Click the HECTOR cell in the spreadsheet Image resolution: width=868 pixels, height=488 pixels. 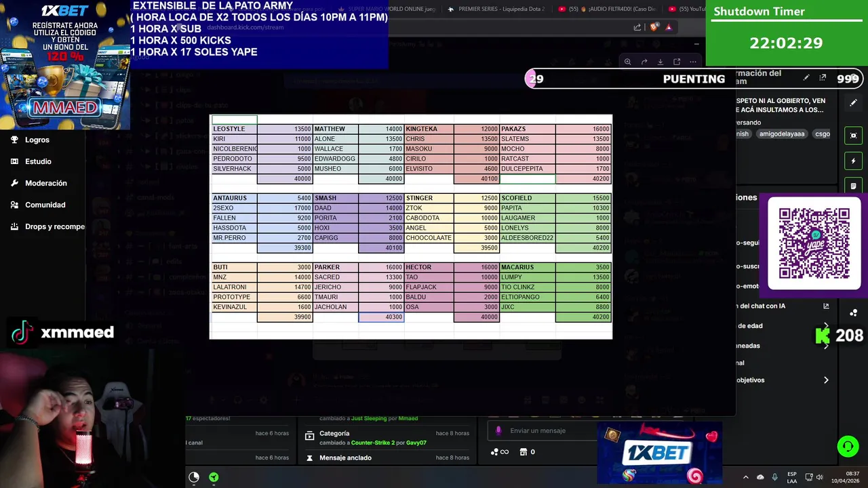click(x=429, y=267)
